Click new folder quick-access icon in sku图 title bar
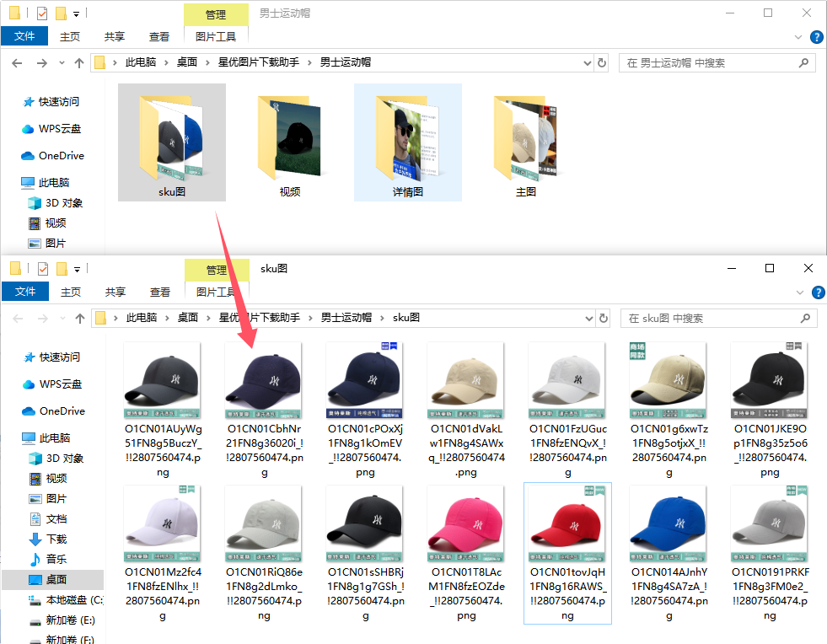827x644 pixels. (62, 269)
